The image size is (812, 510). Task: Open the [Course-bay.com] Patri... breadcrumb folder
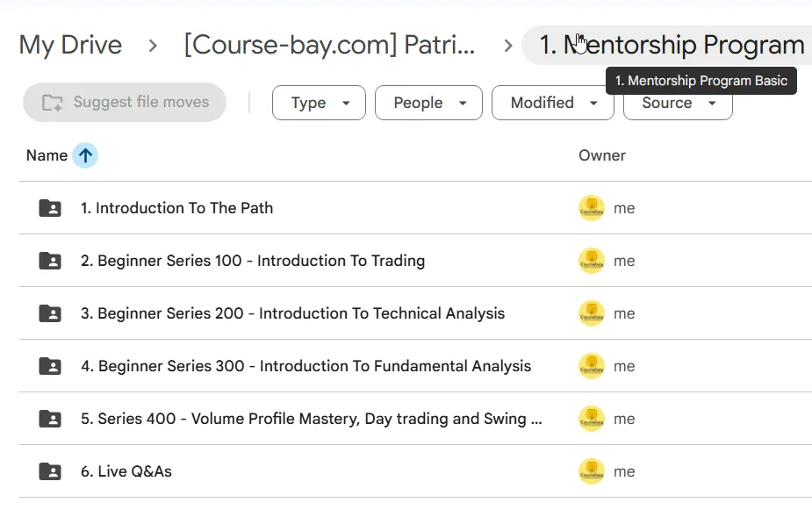[329, 45]
